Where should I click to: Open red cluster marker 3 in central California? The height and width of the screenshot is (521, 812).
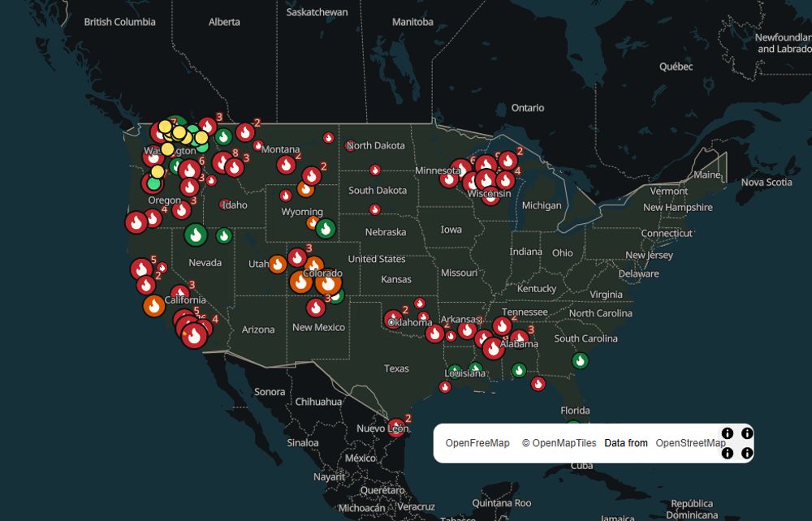tap(179, 294)
